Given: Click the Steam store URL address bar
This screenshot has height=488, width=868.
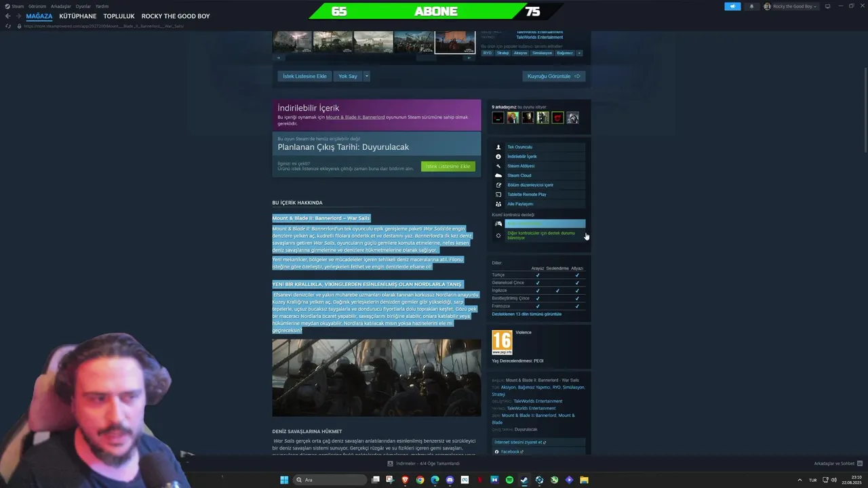Looking at the screenshot, I should [105, 26].
